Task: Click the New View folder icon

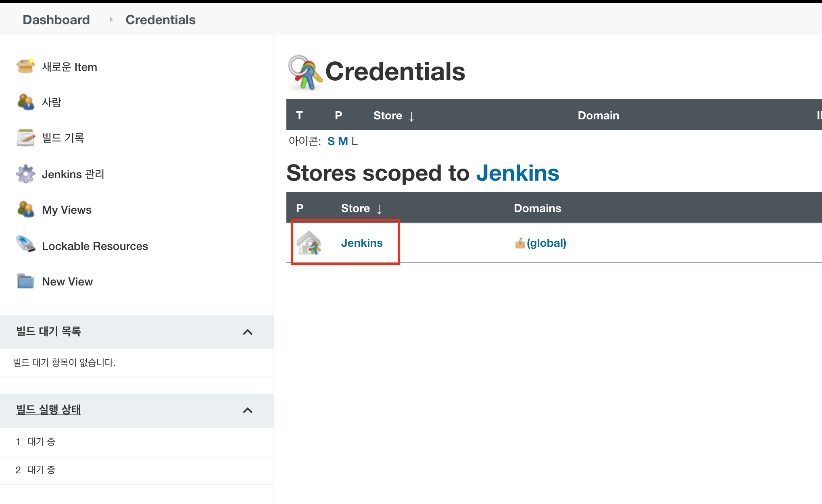Action: (x=25, y=281)
